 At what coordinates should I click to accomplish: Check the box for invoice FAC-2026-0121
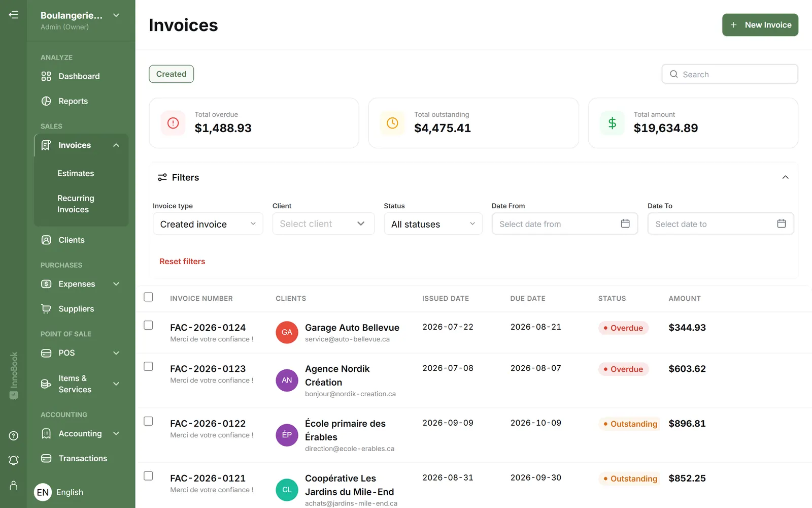click(148, 476)
